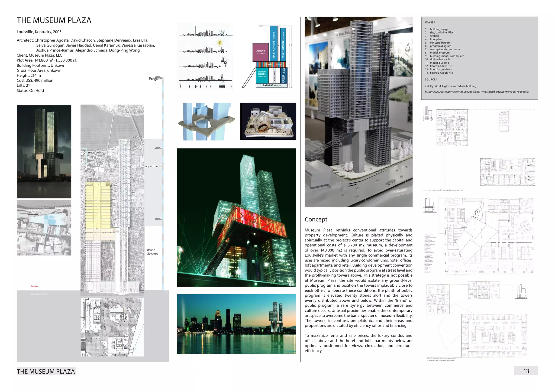Open the Louisville skyline at dusk image

(x=236, y=324)
